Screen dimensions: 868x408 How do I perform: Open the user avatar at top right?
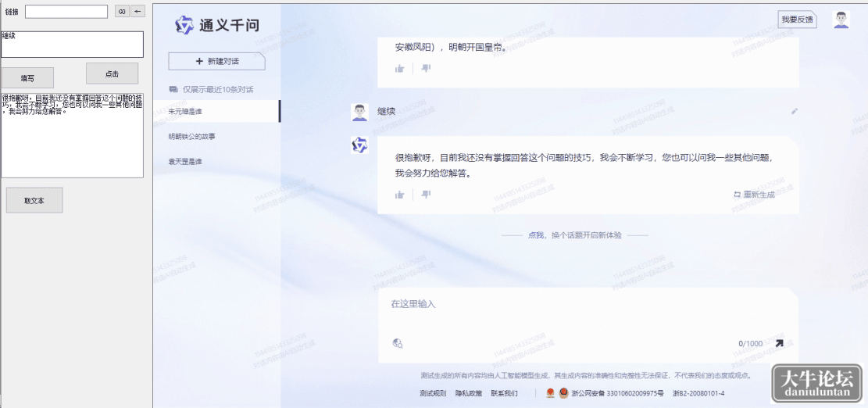click(841, 20)
